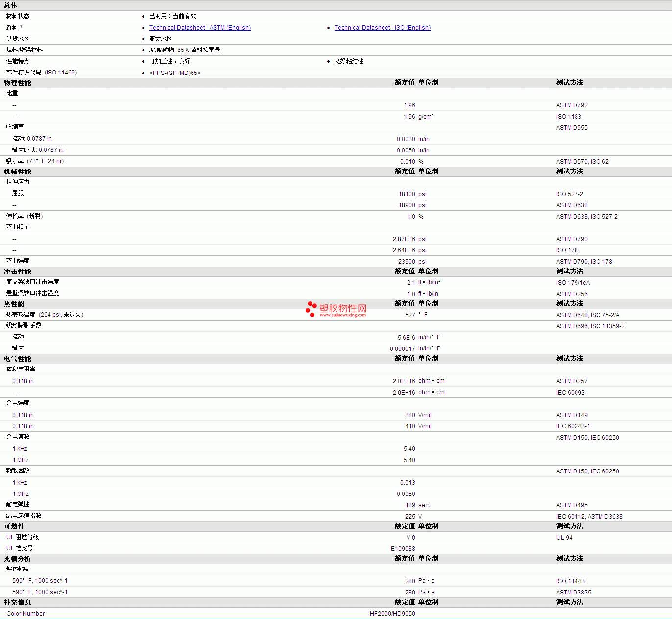Click the test method "ASTM D648, ISO 75-2/A"
Screen dimensions: 672x619
[x=588, y=315]
